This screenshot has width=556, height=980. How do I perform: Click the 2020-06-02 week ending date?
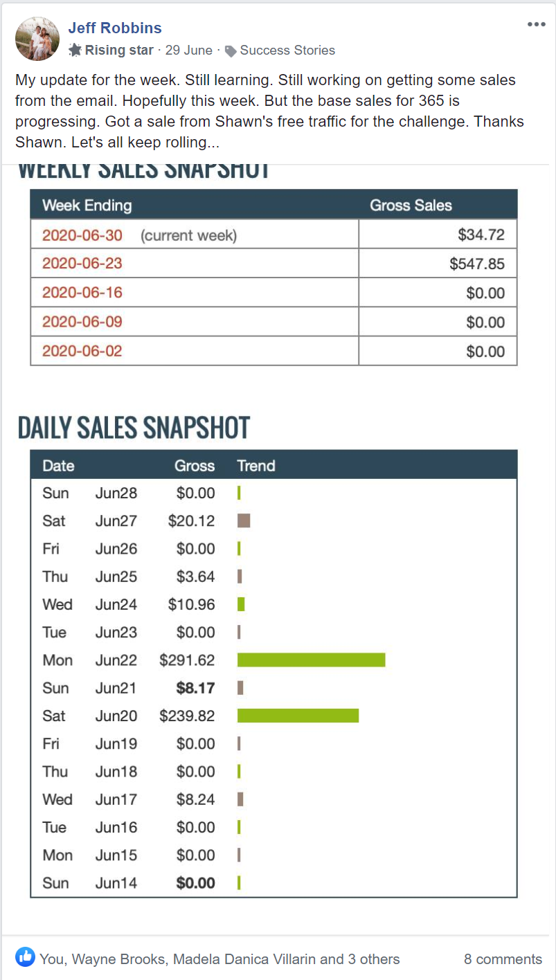coord(82,351)
